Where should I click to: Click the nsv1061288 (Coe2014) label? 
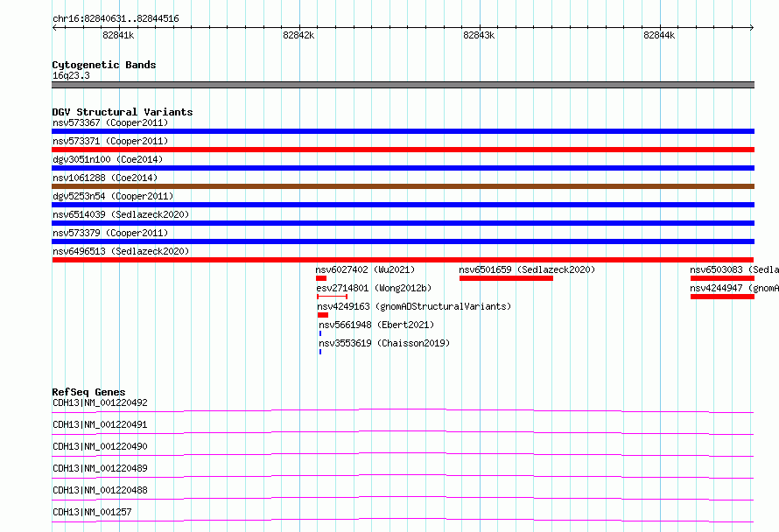tap(105, 178)
